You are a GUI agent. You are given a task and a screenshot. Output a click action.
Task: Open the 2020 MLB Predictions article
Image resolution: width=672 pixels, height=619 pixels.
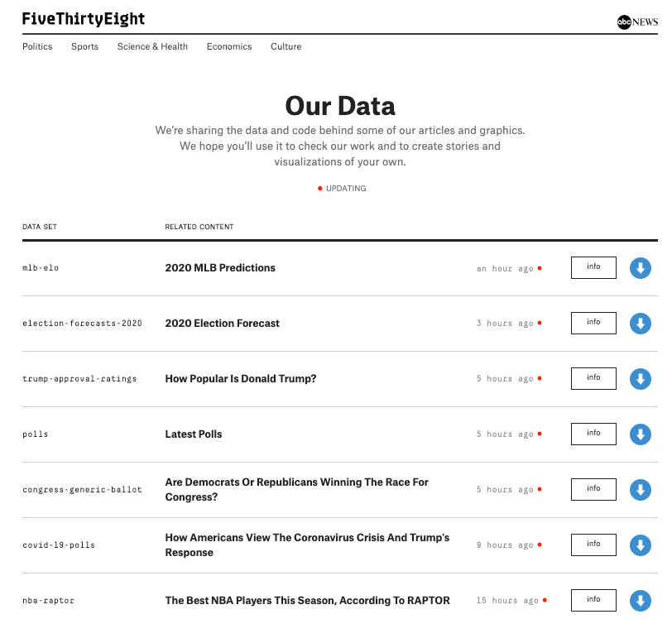point(220,267)
